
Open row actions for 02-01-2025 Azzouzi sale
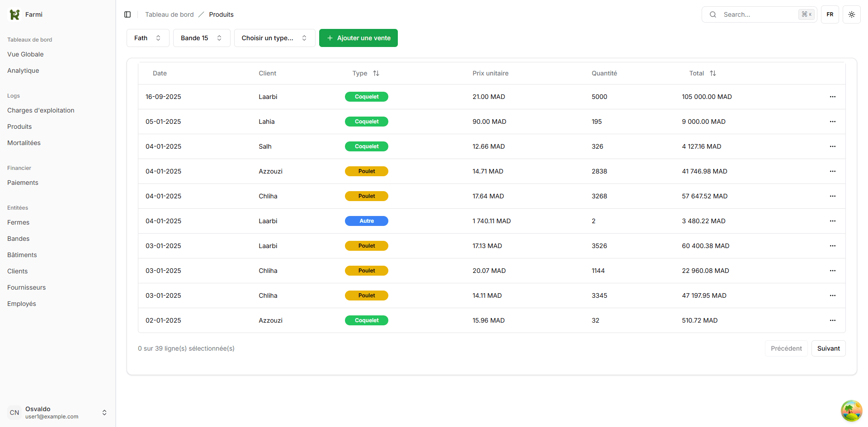tap(832, 320)
